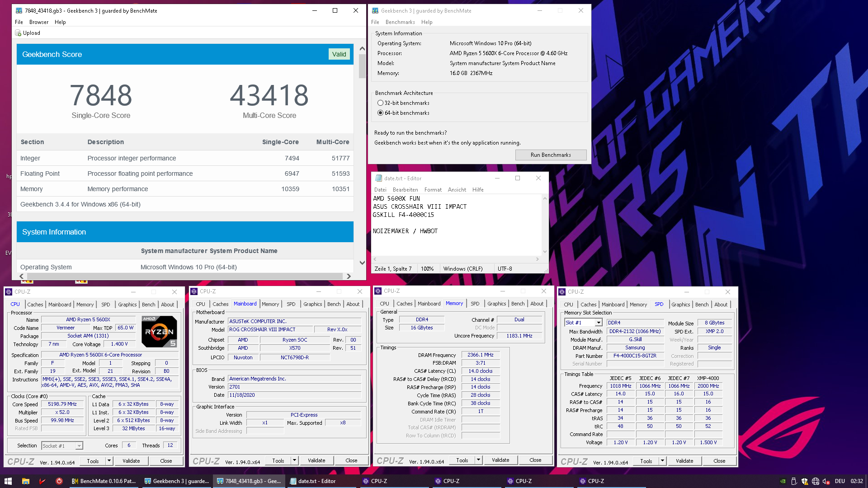This screenshot has height=488, width=868.
Task: Open Windows Start menu
Action: tap(8, 481)
